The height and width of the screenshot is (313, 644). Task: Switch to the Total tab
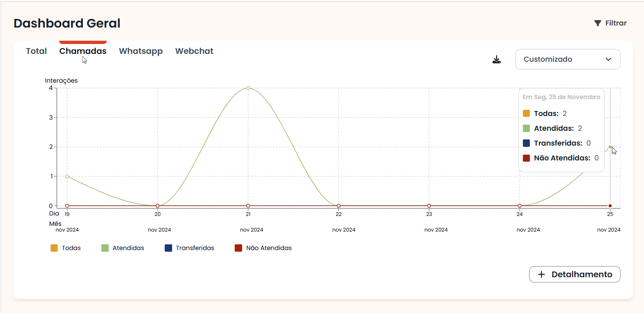pos(36,51)
